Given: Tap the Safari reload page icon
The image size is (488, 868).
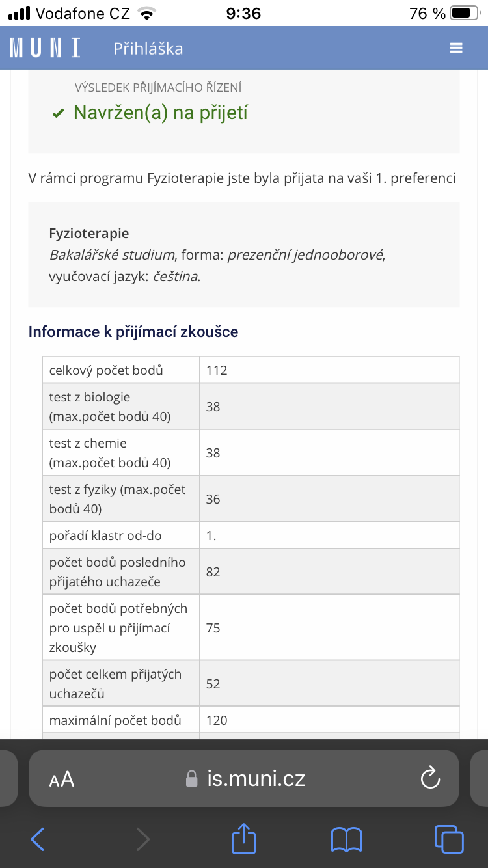Looking at the screenshot, I should pyautogui.click(x=430, y=778).
